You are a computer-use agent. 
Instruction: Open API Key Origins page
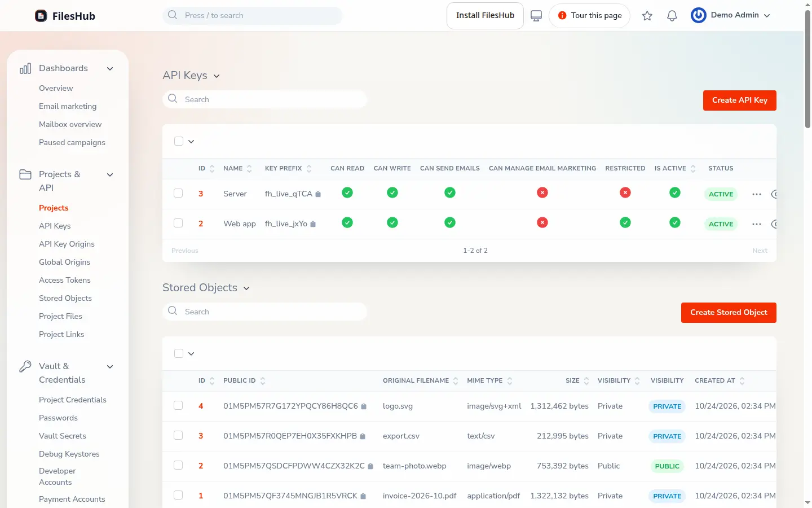coord(67,244)
